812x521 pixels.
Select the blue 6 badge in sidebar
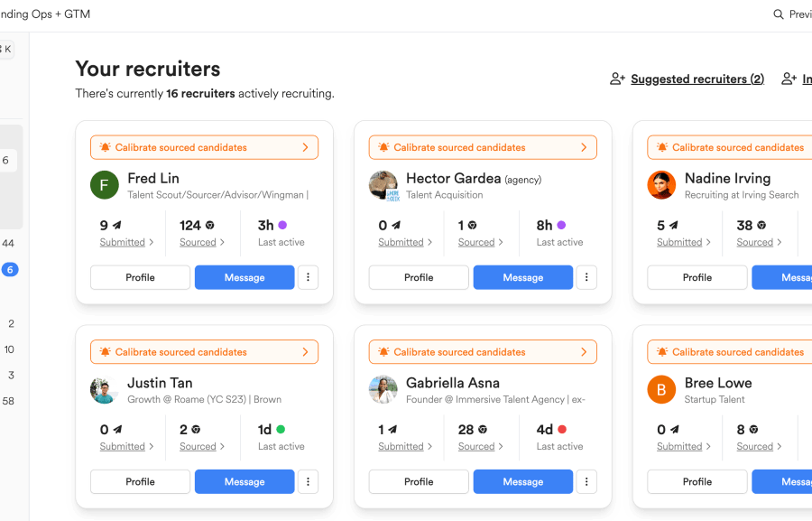tap(10, 270)
